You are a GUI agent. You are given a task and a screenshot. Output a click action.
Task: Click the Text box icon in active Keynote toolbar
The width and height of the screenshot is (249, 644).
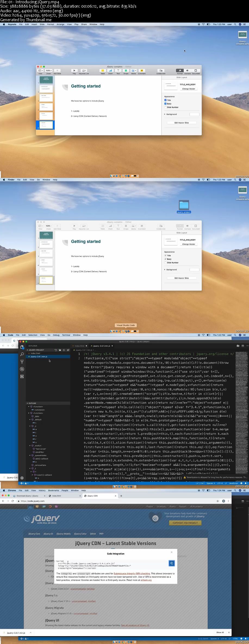point(118,71)
